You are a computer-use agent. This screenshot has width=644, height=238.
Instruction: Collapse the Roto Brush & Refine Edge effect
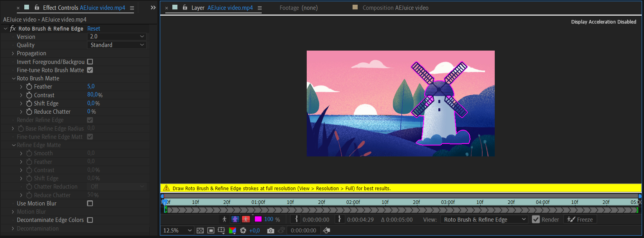pyautogui.click(x=5, y=29)
